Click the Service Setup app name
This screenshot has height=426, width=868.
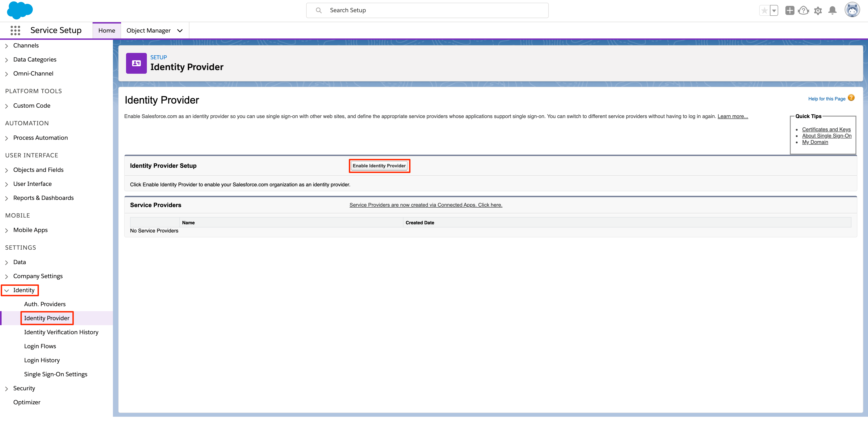[56, 30]
